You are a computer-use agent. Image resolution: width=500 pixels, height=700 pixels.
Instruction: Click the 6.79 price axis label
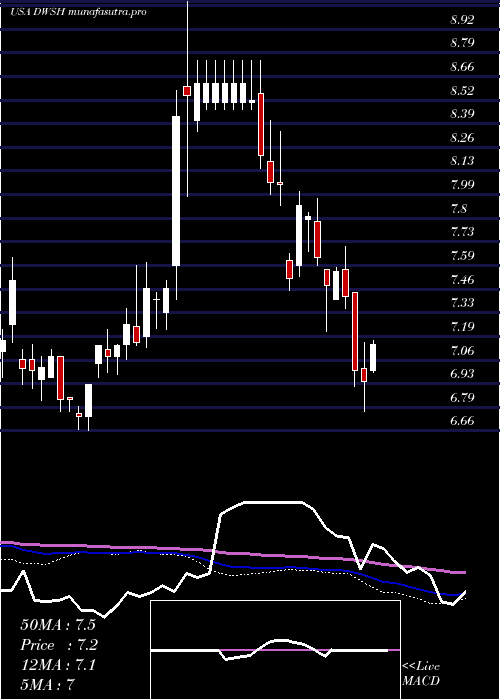tap(462, 398)
